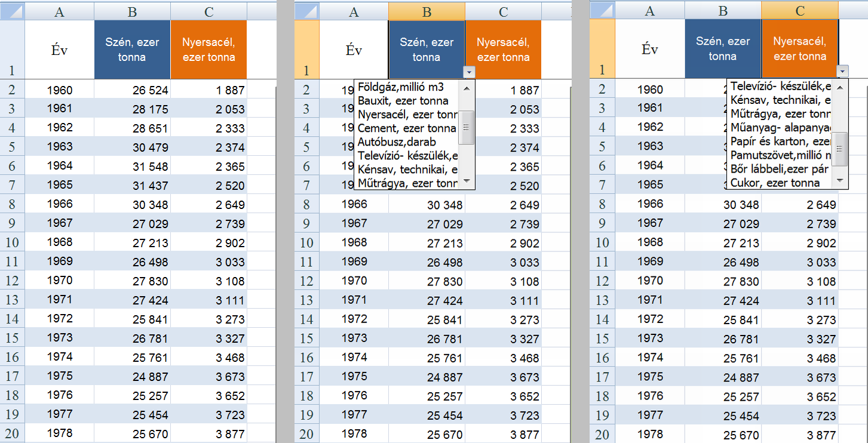
Task: Click year '1975' in left spreadsheet
Action: click(59, 376)
